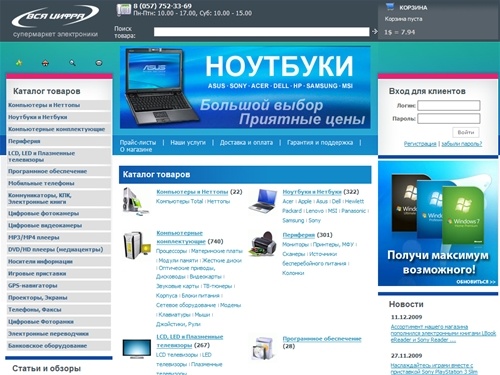Select Коммуникаторы, КПК in the sidebar
This screenshot has height=375, width=500.
[59, 198]
